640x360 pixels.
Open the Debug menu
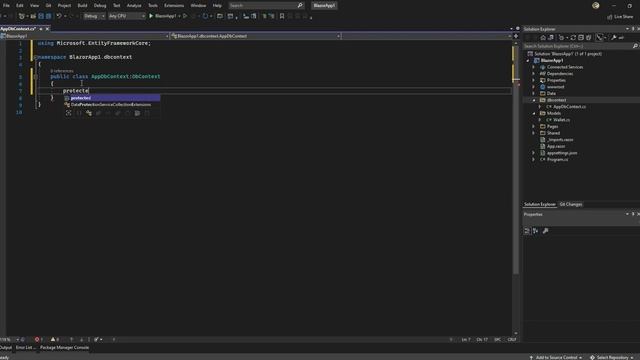tap(100, 5)
